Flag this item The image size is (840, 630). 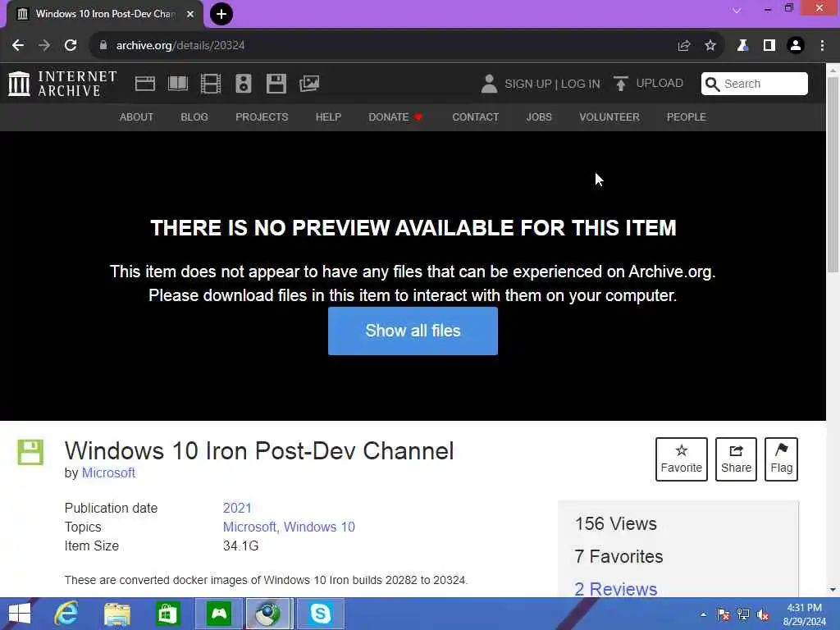point(781,459)
